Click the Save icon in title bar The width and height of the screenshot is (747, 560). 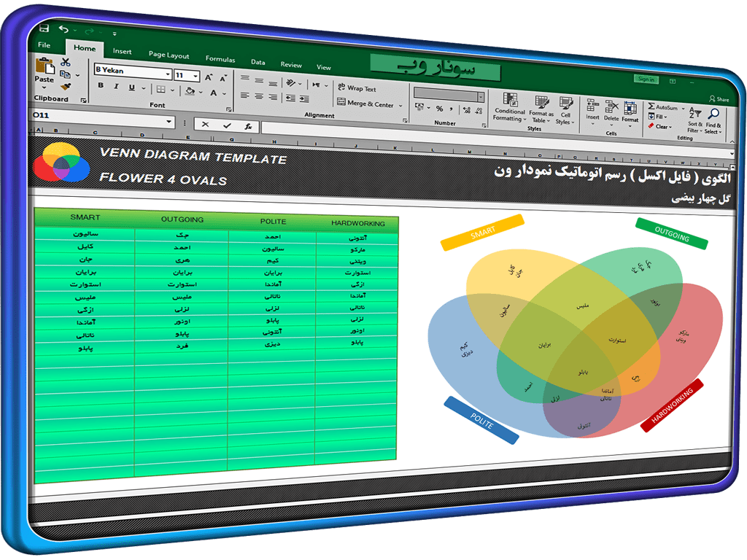tap(44, 28)
